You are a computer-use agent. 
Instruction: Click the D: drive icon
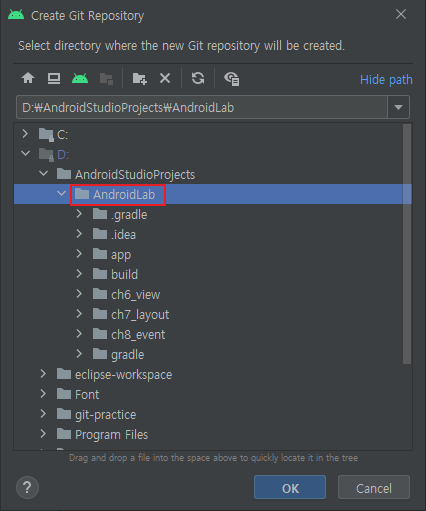(x=46, y=155)
